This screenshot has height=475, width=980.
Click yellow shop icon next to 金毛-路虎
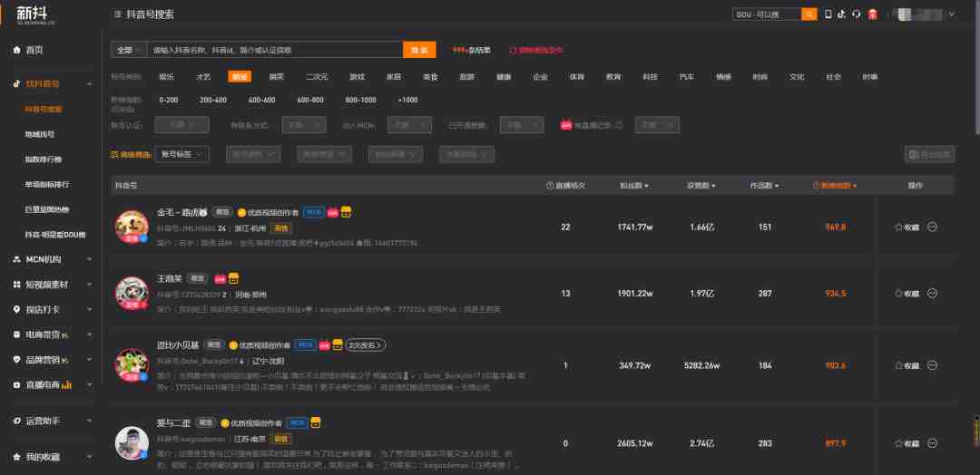point(347,212)
